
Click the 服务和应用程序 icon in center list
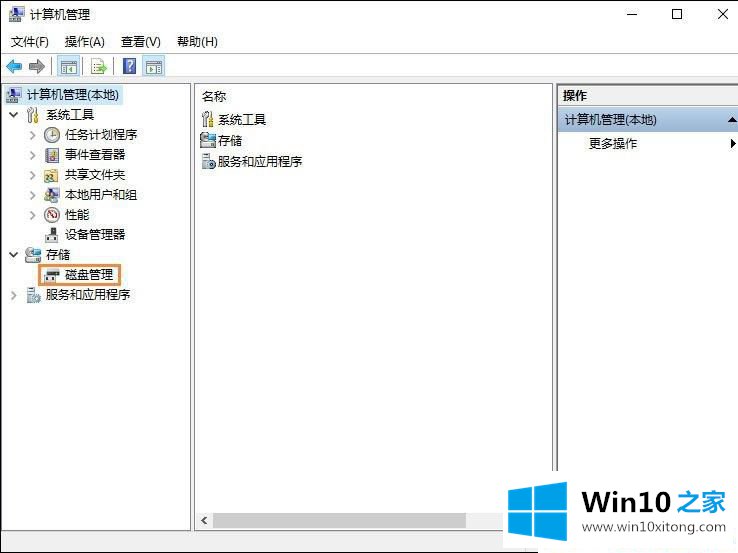[x=209, y=161]
